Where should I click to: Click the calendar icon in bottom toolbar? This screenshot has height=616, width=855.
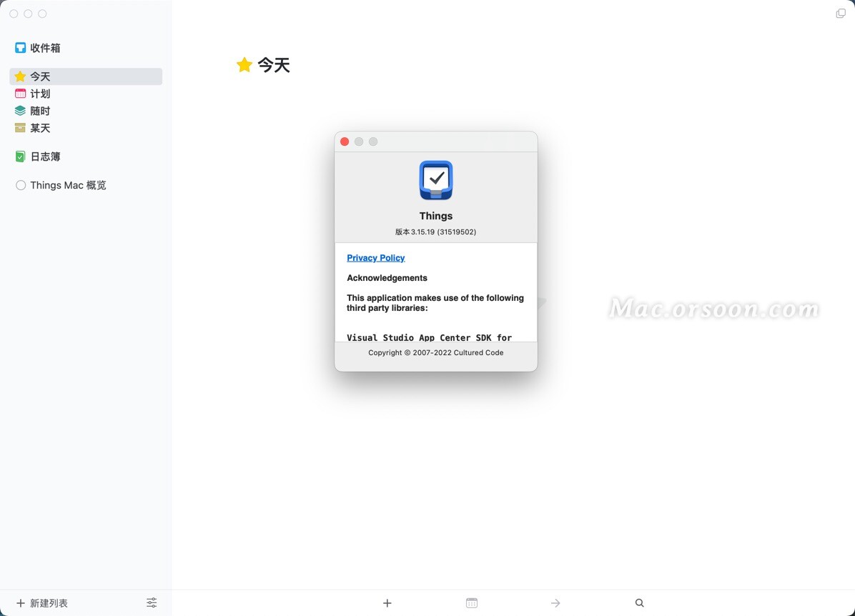(472, 603)
